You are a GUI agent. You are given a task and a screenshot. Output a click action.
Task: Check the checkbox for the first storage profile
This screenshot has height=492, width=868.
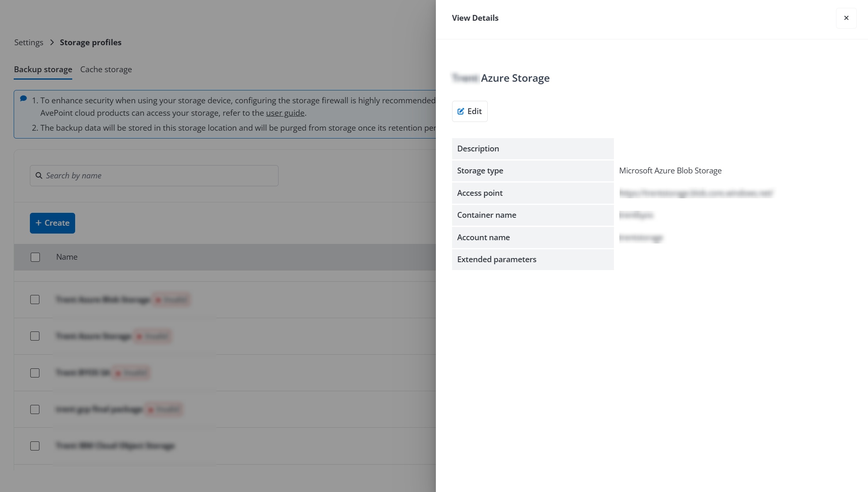click(x=35, y=299)
